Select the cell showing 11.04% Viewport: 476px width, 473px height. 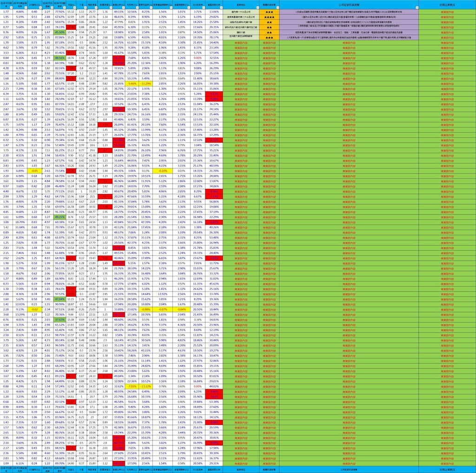[20, 227]
